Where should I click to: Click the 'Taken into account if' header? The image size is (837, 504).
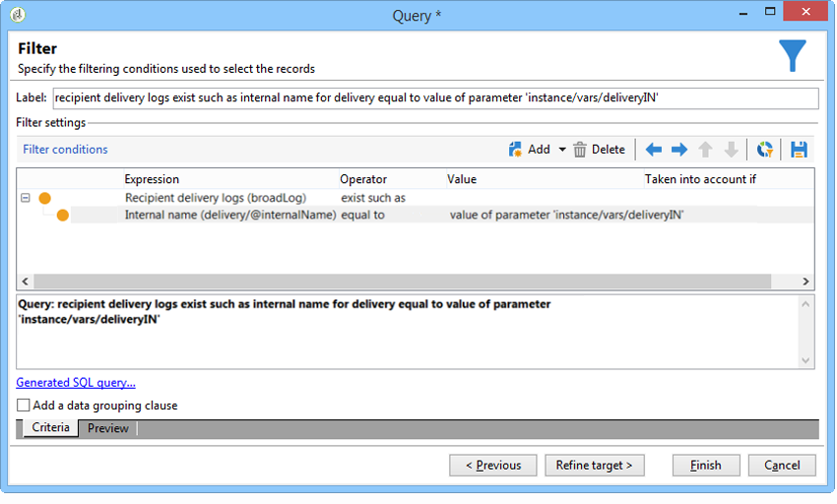[x=700, y=179]
